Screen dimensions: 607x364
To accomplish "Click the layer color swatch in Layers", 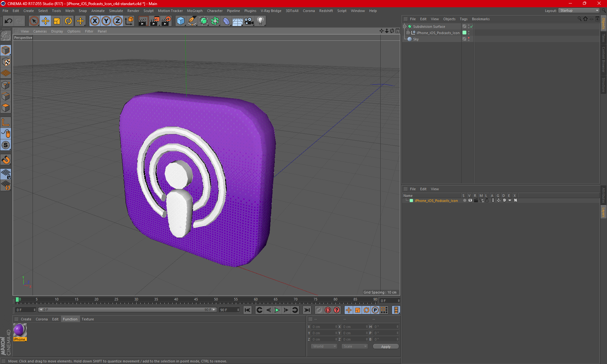I will coord(411,201).
